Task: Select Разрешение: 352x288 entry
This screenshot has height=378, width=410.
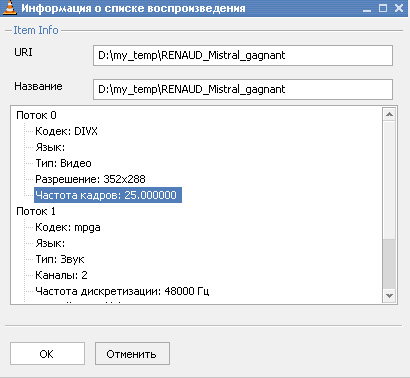Action: [90, 179]
